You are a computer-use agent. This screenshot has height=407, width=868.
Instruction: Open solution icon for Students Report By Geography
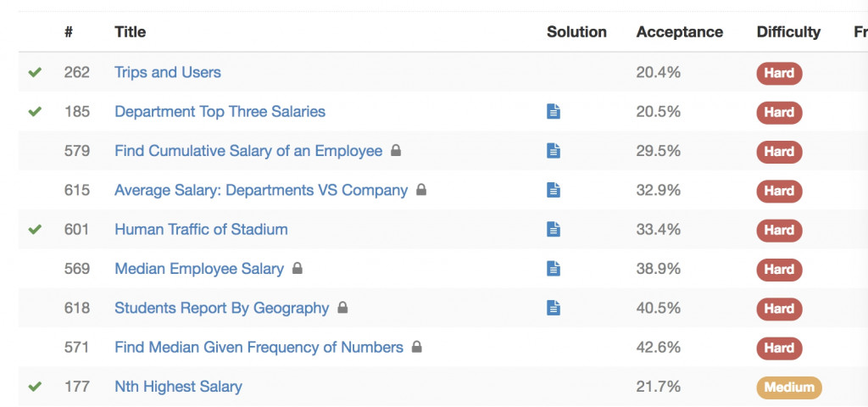click(554, 309)
